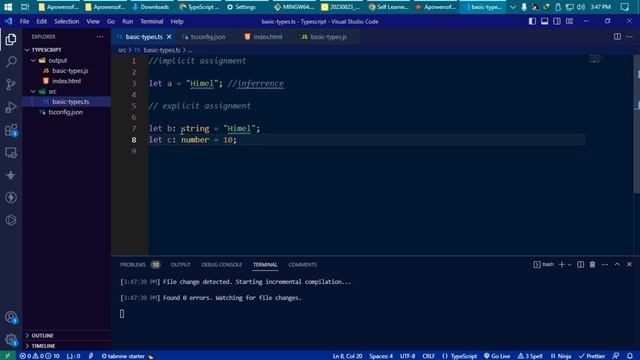Change encoding via UTF-8 status item
Image resolution: width=640 pixels, height=360 pixels.
pyautogui.click(x=407, y=356)
